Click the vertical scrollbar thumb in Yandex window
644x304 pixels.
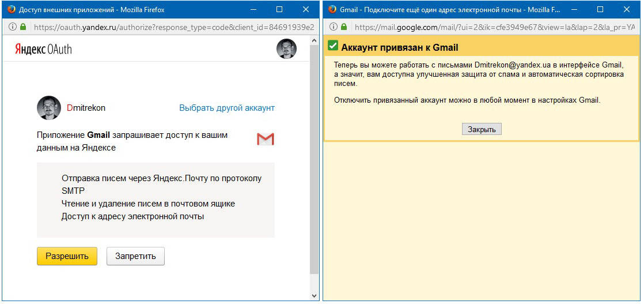pos(314,160)
